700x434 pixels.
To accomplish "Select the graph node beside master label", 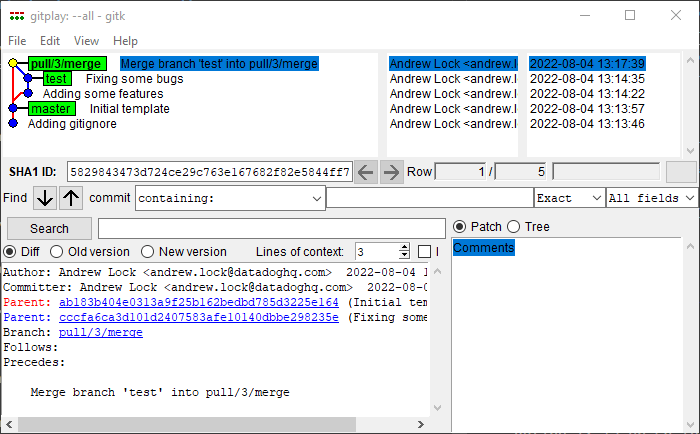I will tap(13, 108).
